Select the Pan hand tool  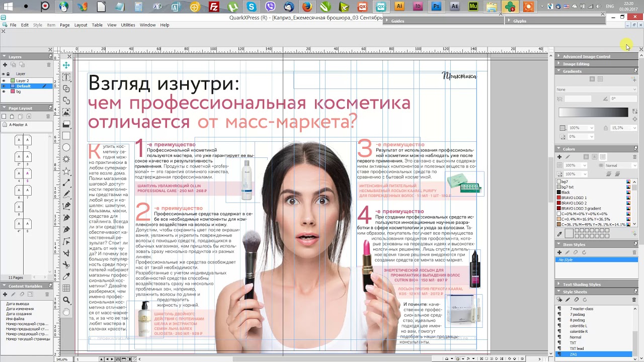pyautogui.click(x=66, y=312)
